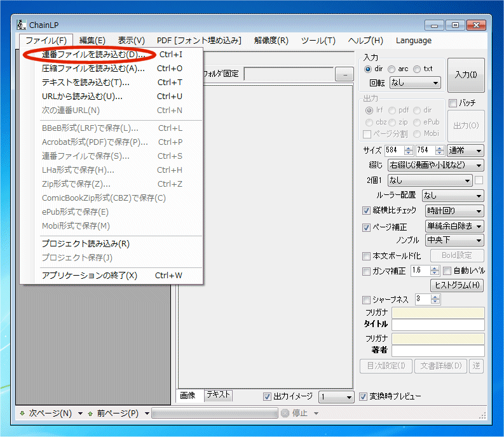Enable the バッチ checkbox
Image resolution: width=504 pixels, height=437 pixels.
(x=453, y=103)
